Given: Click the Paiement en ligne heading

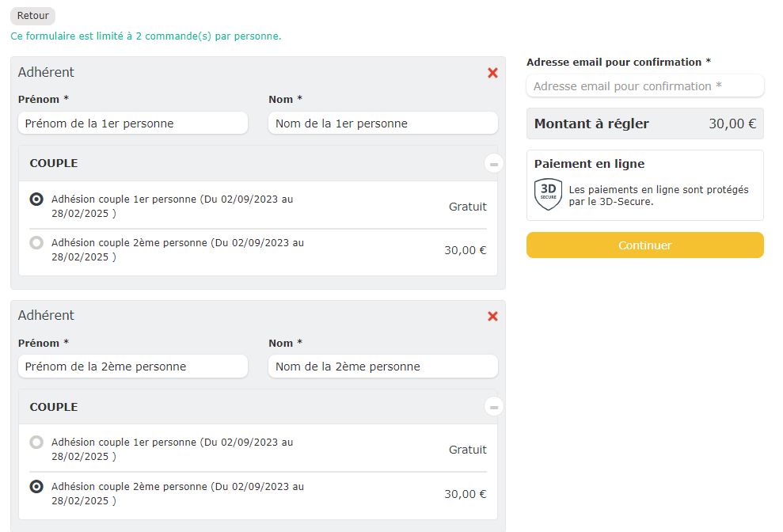Looking at the screenshot, I should pos(589,164).
